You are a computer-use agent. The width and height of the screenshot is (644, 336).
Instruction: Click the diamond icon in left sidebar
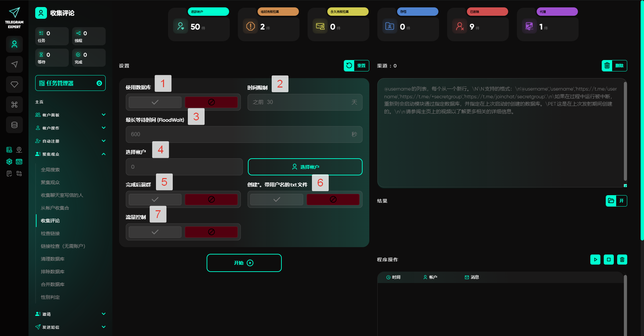point(14,85)
